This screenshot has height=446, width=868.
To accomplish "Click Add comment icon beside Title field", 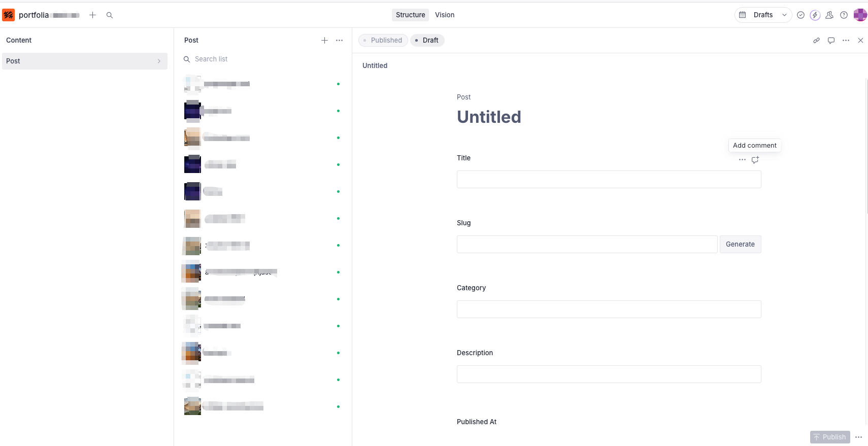I will tap(755, 160).
